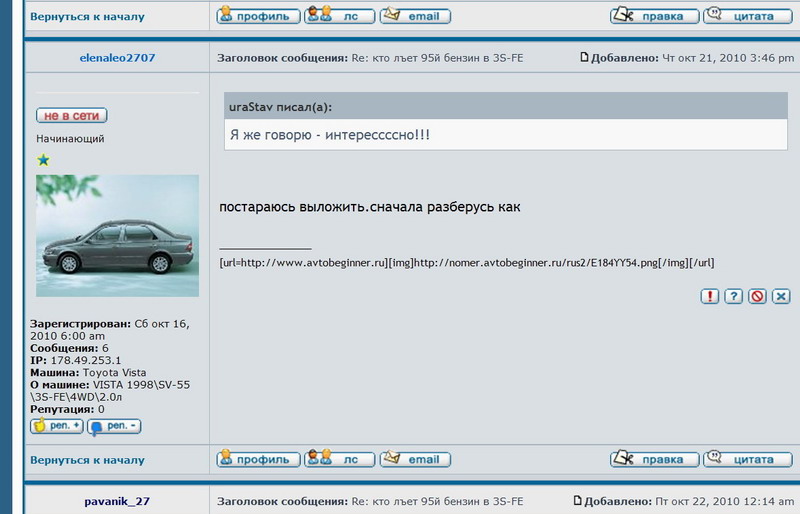Open elenaleo2707's profile button below the post
Viewport: 800px width, 514px height.
pyautogui.click(x=259, y=459)
